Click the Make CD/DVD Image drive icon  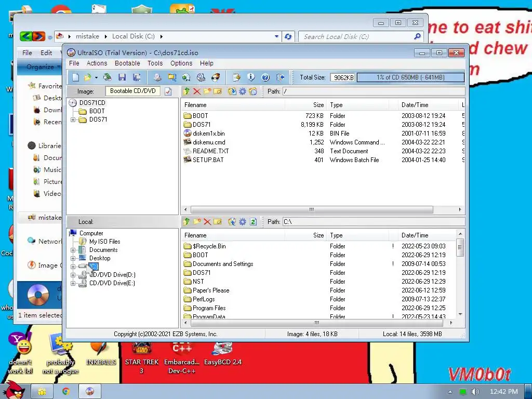[157, 78]
